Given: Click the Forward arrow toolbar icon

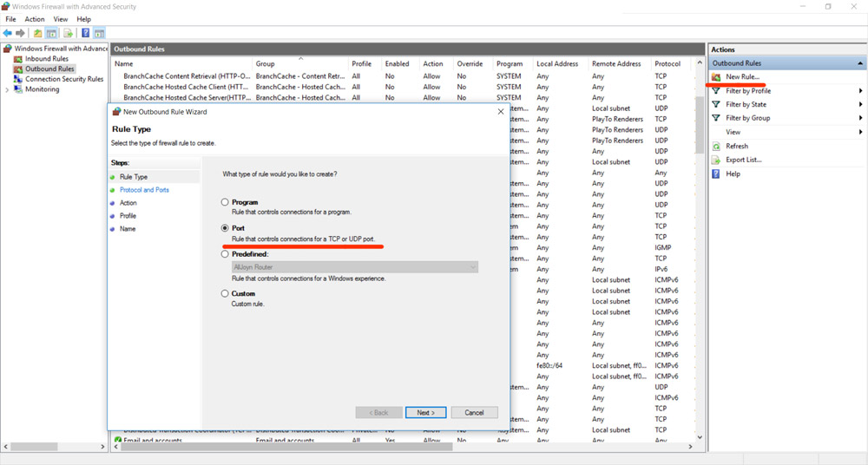Looking at the screenshot, I should [x=21, y=33].
